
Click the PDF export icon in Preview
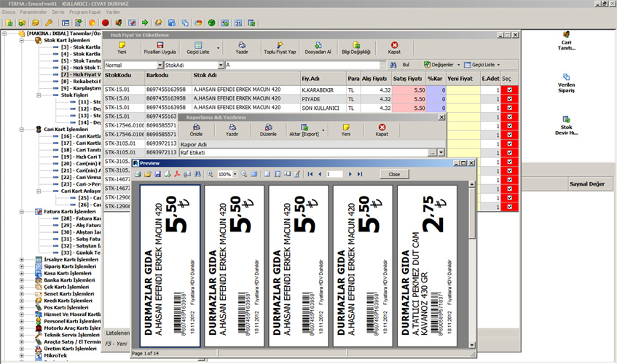[x=178, y=174]
